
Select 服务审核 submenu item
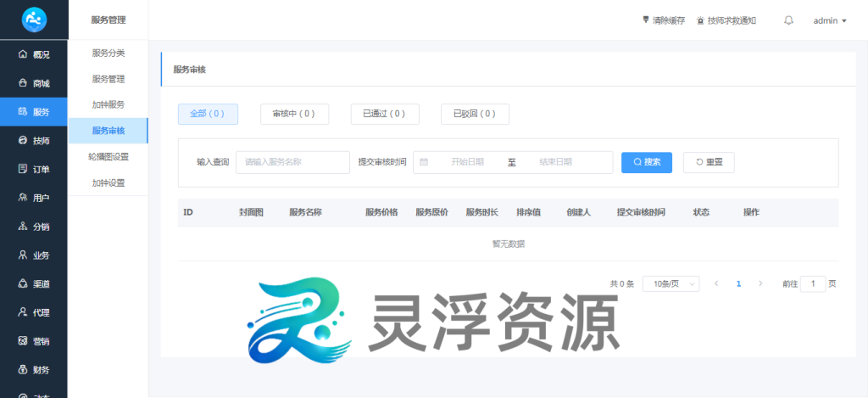(x=108, y=131)
